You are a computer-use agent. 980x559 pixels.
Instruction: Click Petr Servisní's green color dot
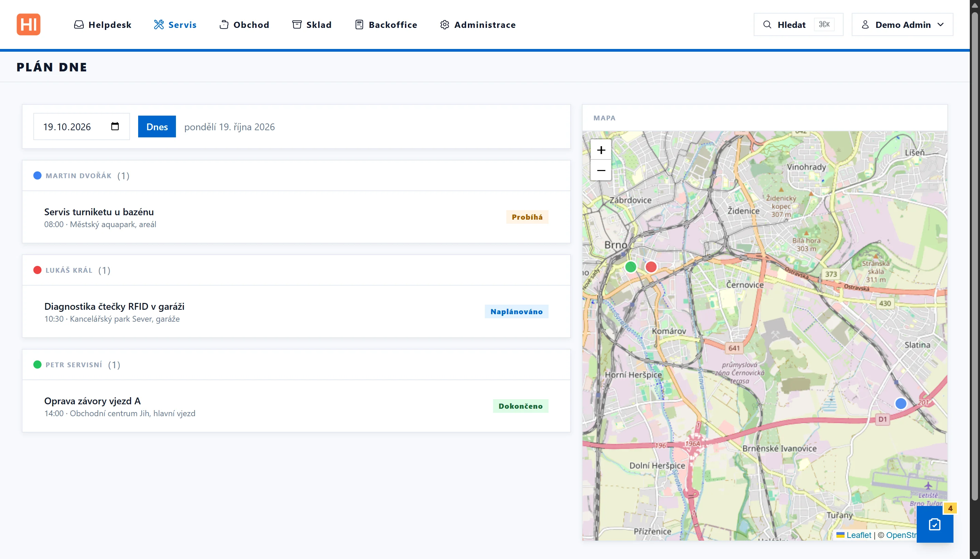pyautogui.click(x=37, y=365)
